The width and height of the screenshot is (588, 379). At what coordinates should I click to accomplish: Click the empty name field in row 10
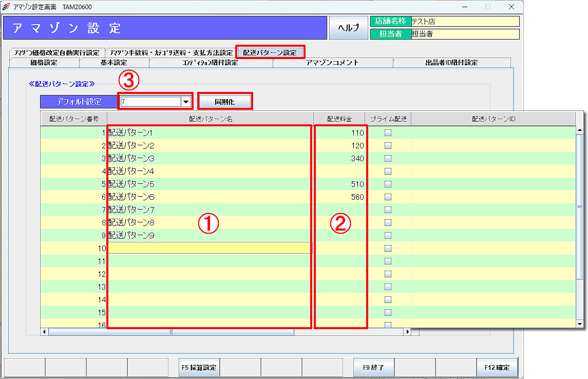click(210, 248)
